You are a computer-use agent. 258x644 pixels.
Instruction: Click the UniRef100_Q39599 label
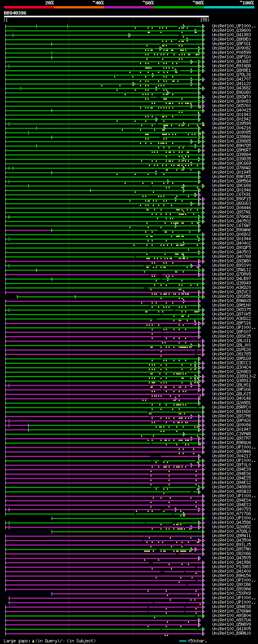click(231, 124)
